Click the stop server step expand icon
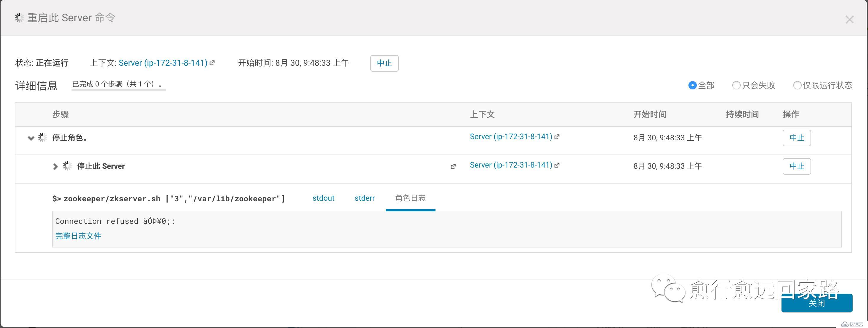 coord(55,165)
